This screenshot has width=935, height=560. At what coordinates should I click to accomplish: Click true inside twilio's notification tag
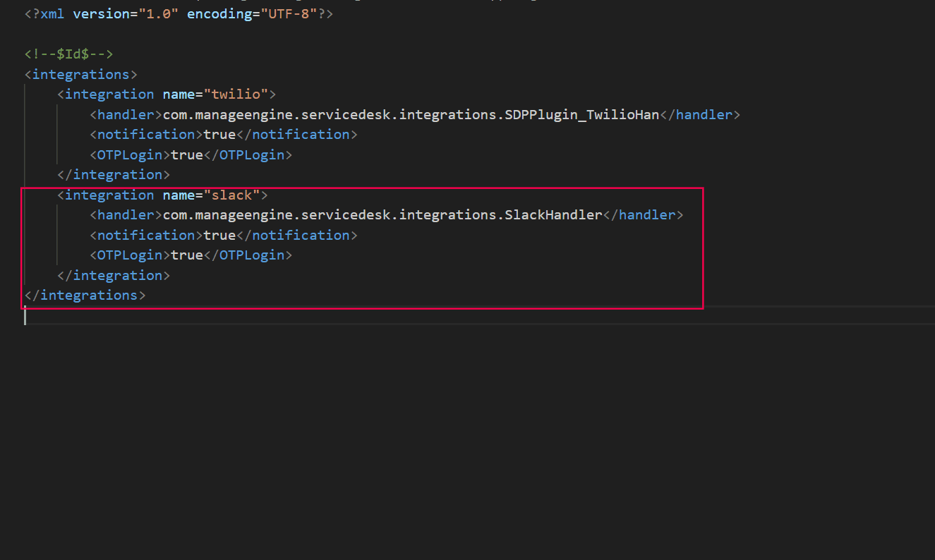click(x=219, y=134)
